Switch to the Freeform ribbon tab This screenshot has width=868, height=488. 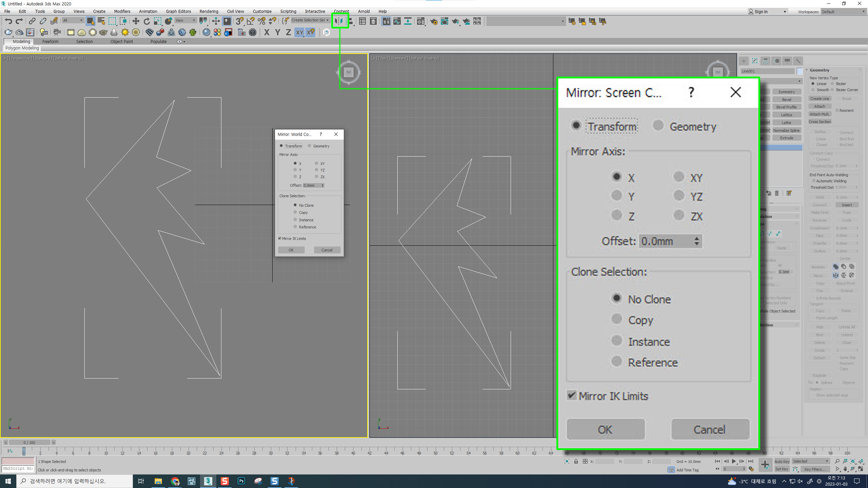click(x=50, y=41)
